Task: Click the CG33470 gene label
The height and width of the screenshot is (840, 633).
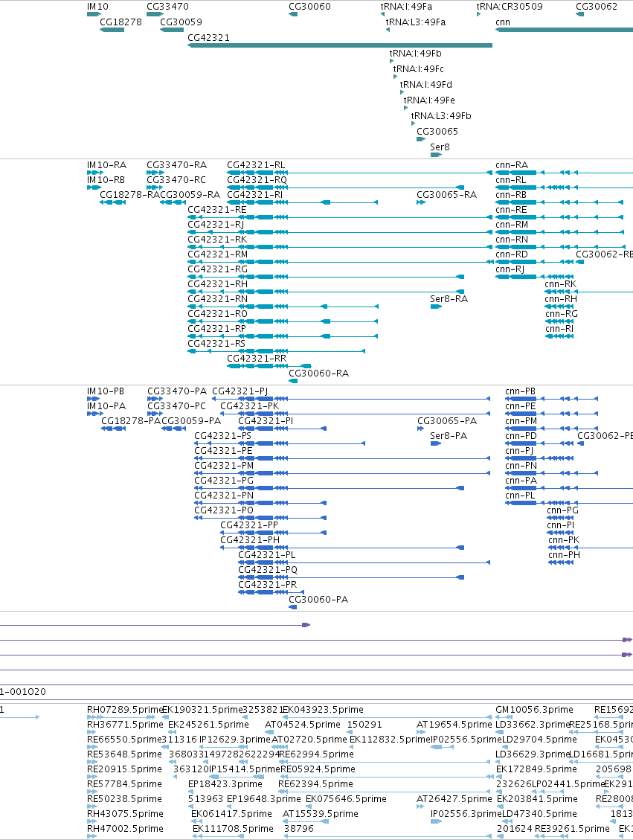Action: [167, 7]
